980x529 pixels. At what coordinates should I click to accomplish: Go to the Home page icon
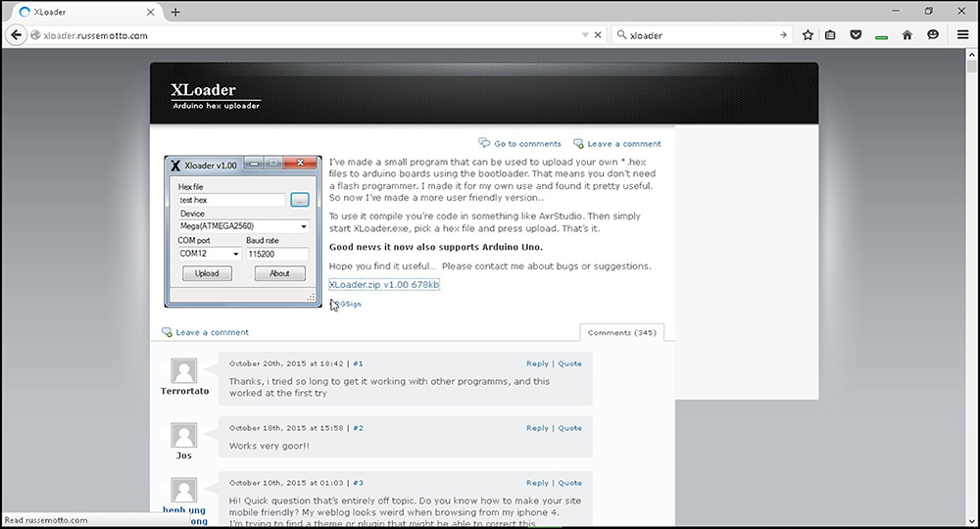(x=906, y=35)
